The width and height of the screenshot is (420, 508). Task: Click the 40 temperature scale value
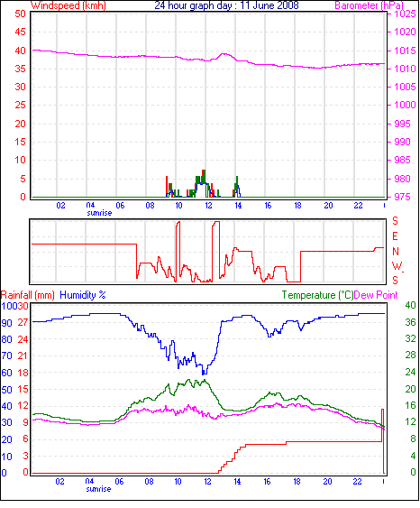410,305
